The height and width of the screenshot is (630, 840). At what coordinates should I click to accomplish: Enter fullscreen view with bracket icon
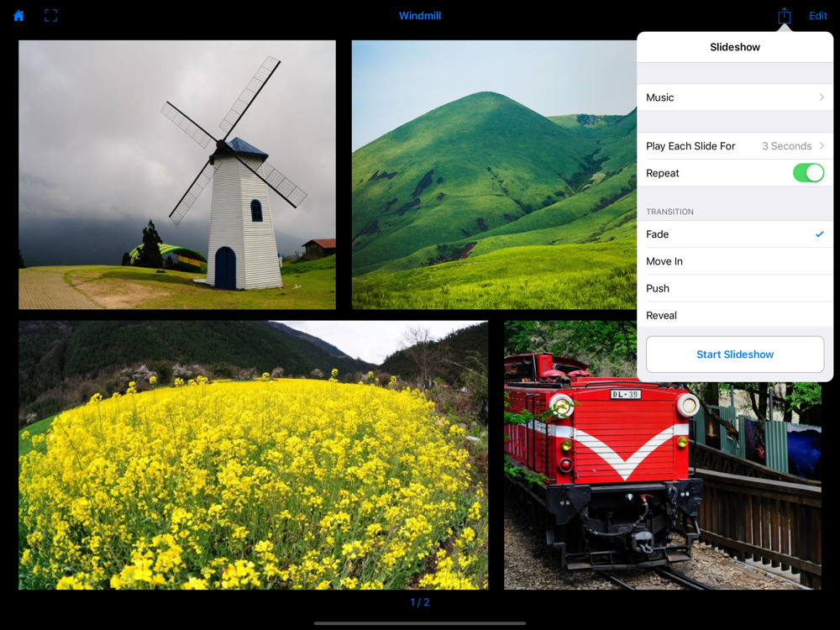tap(51, 15)
